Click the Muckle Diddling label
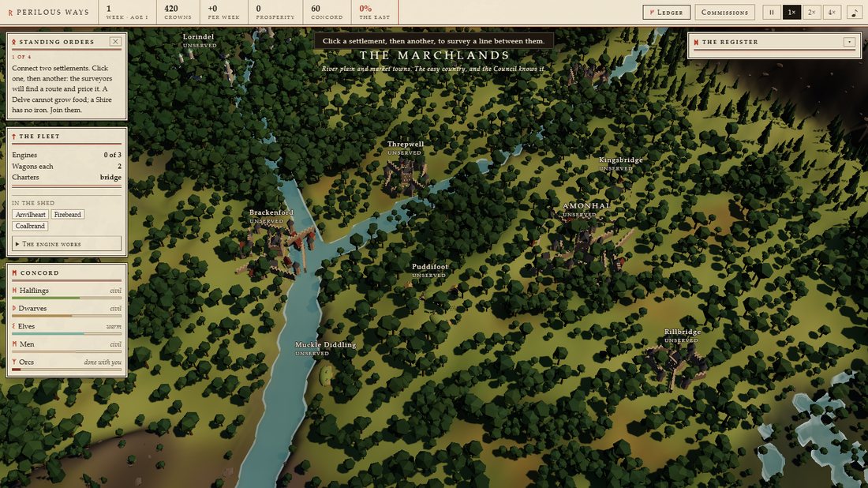868x488 pixels. (x=325, y=344)
